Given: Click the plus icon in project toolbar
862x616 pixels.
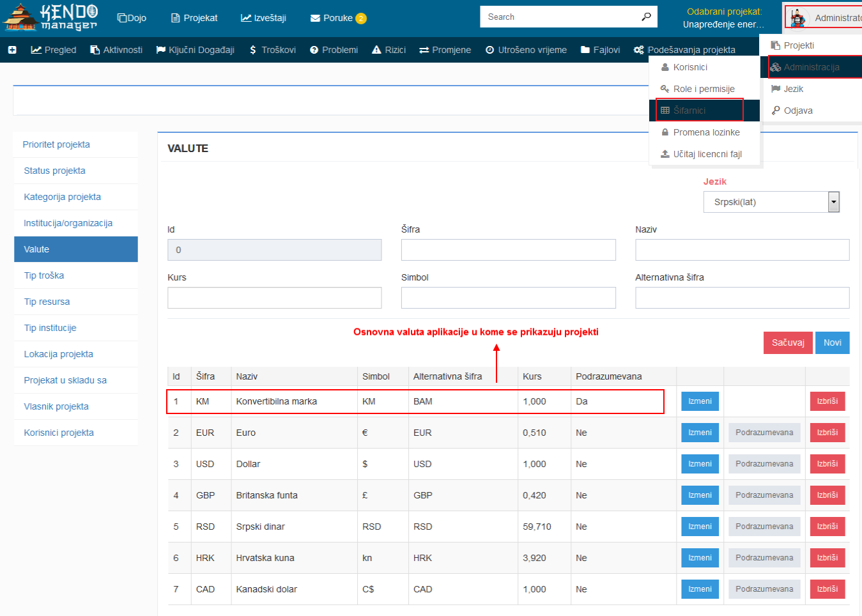Looking at the screenshot, I should [x=12, y=50].
